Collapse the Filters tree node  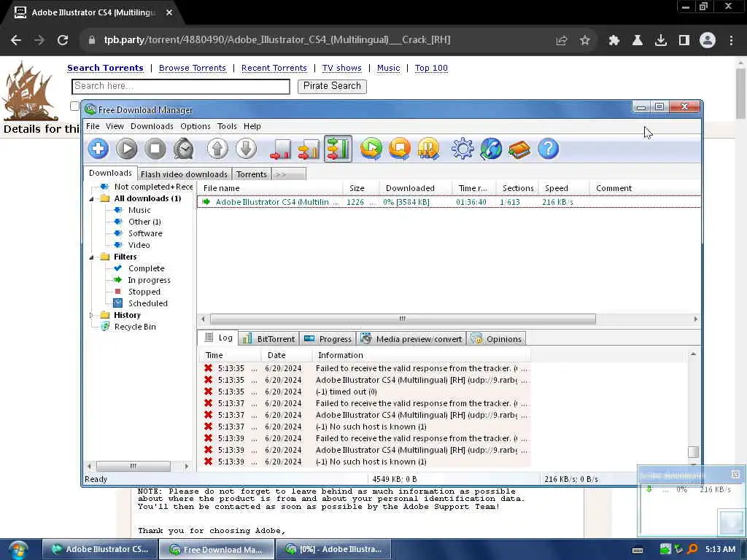(x=91, y=257)
